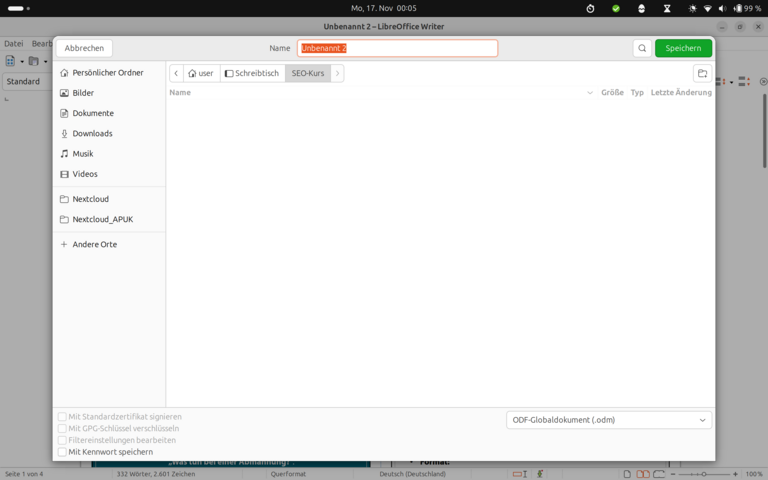Select Nextcloud_APUK in the sidebar
The image size is (768, 480).
tap(102, 219)
